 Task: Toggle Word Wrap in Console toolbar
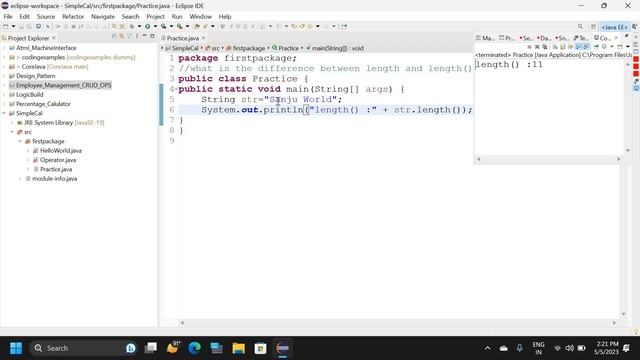pyautogui.click(x=571, y=47)
